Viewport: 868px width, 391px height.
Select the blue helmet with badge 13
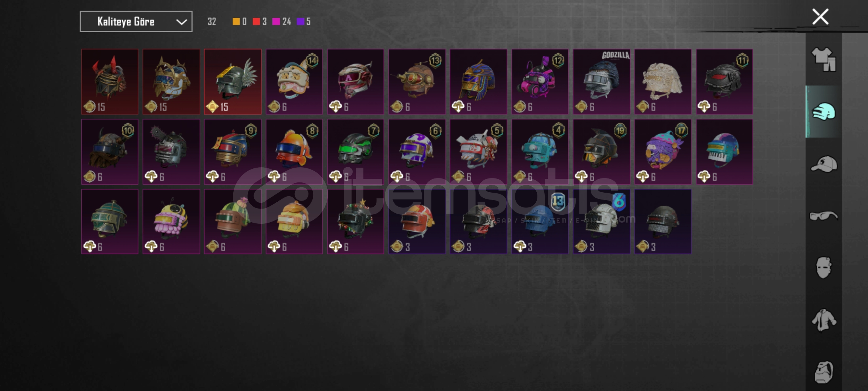(x=540, y=222)
